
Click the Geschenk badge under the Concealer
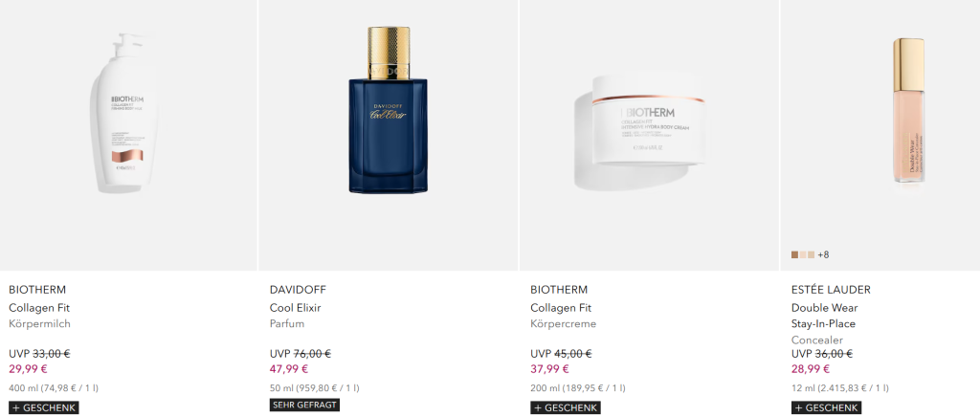pos(826,407)
